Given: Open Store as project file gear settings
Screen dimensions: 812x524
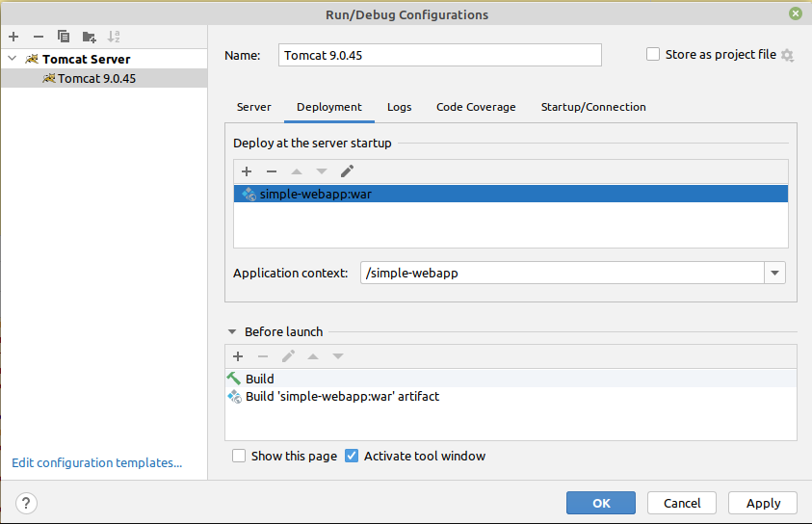Looking at the screenshot, I should [787, 55].
